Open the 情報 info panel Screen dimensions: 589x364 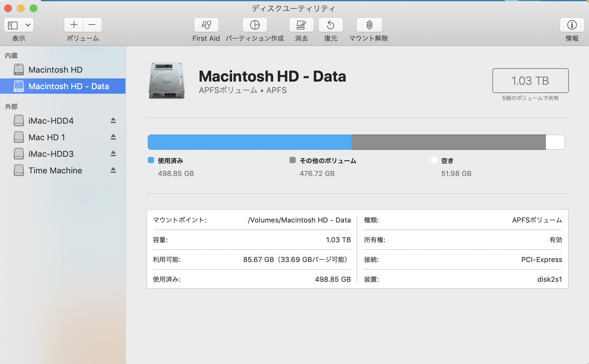[572, 25]
